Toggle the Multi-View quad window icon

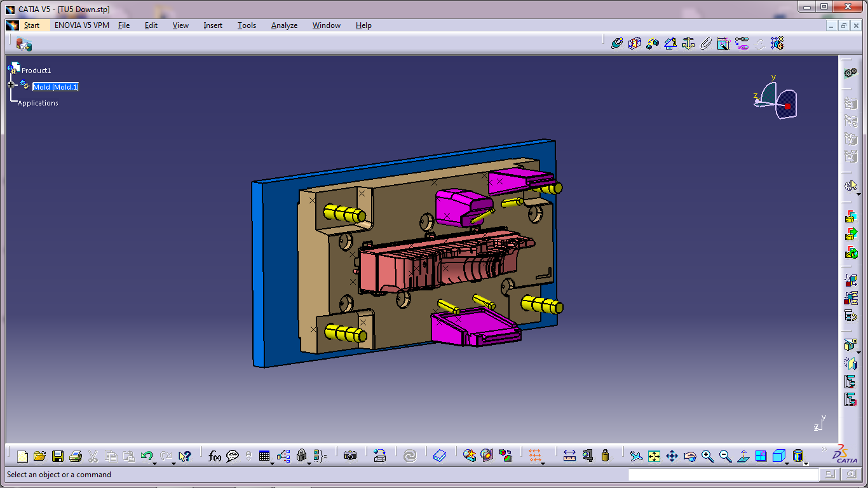[761, 456]
